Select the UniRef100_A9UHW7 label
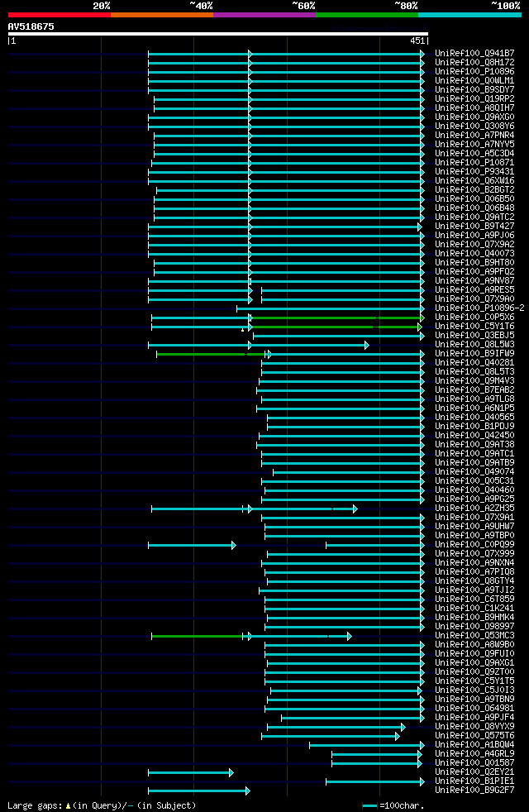 point(474,527)
